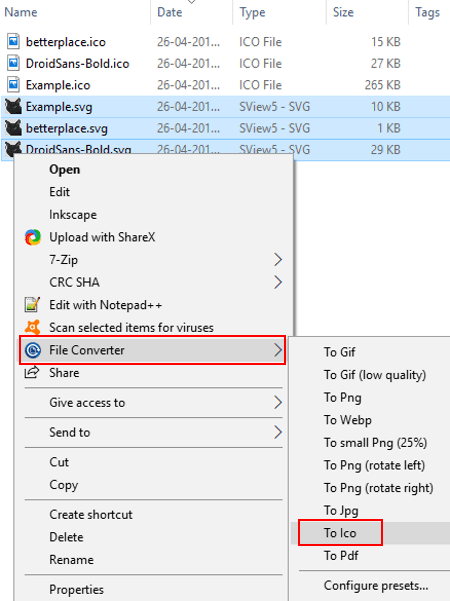The width and height of the screenshot is (450, 601).
Task: Select To Webp from submenu
Action: pyautogui.click(x=348, y=420)
